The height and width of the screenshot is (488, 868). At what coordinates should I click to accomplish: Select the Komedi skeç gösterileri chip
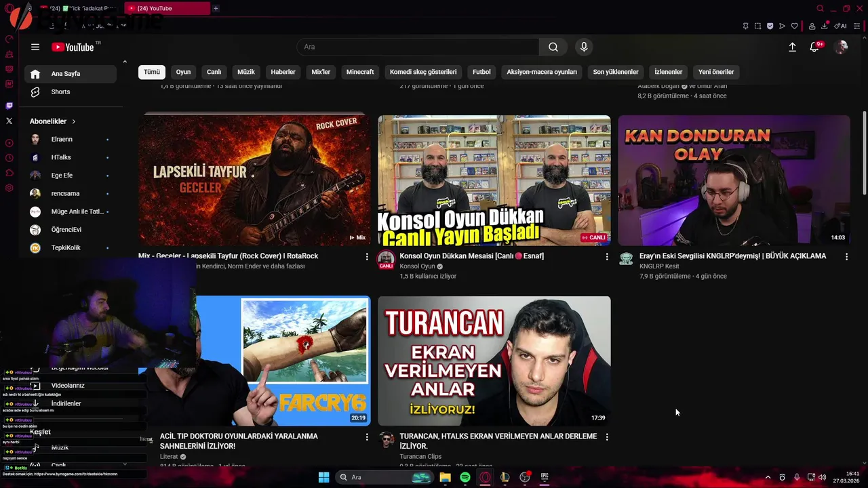click(423, 72)
